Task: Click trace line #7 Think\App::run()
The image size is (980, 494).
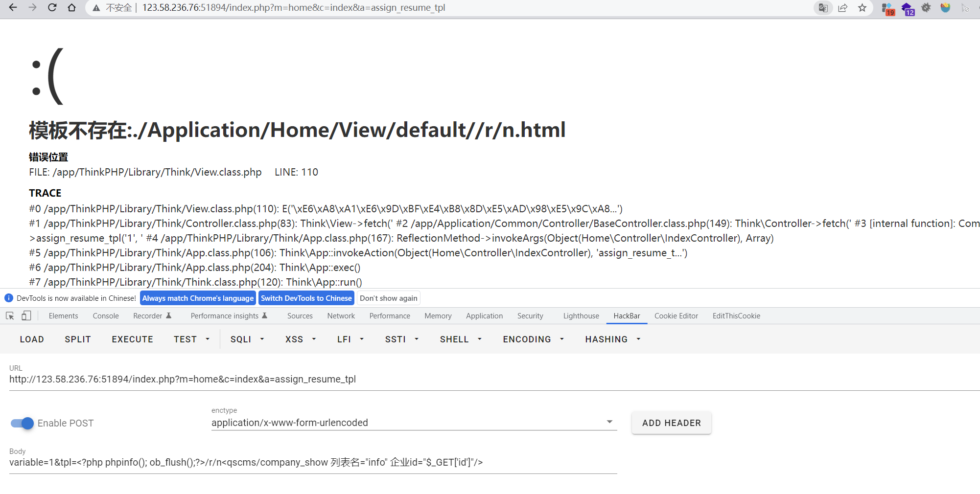Action: tap(196, 282)
